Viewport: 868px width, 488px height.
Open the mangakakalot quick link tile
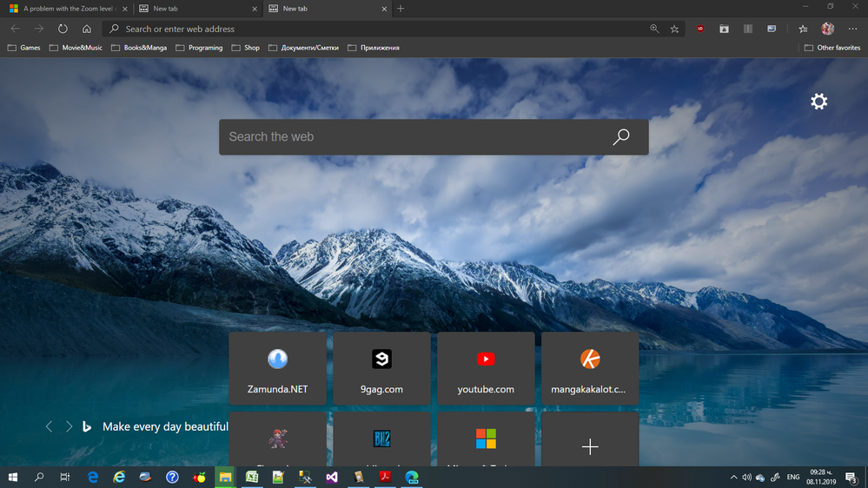tap(590, 368)
